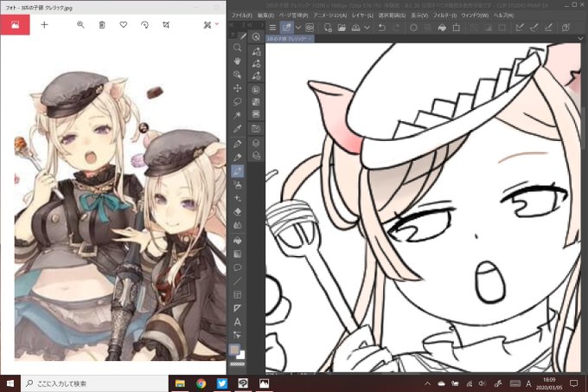Select the Text tool
The image size is (588, 392).
click(237, 322)
